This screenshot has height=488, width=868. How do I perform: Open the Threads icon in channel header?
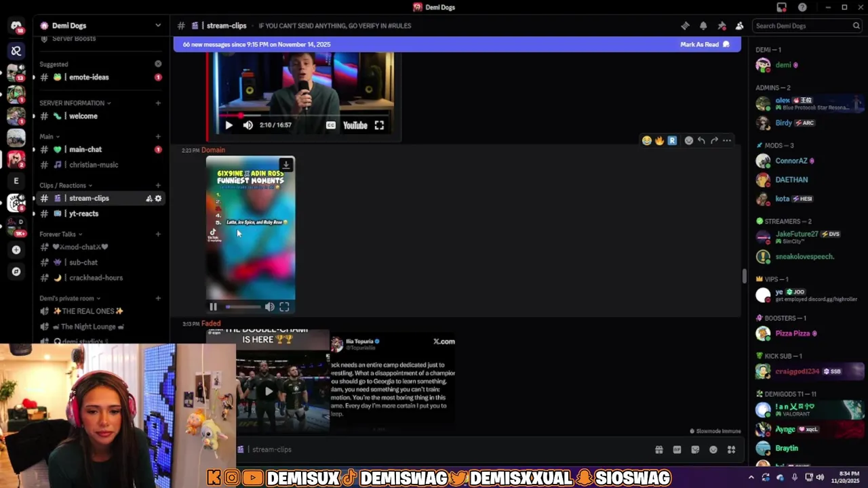[685, 26]
